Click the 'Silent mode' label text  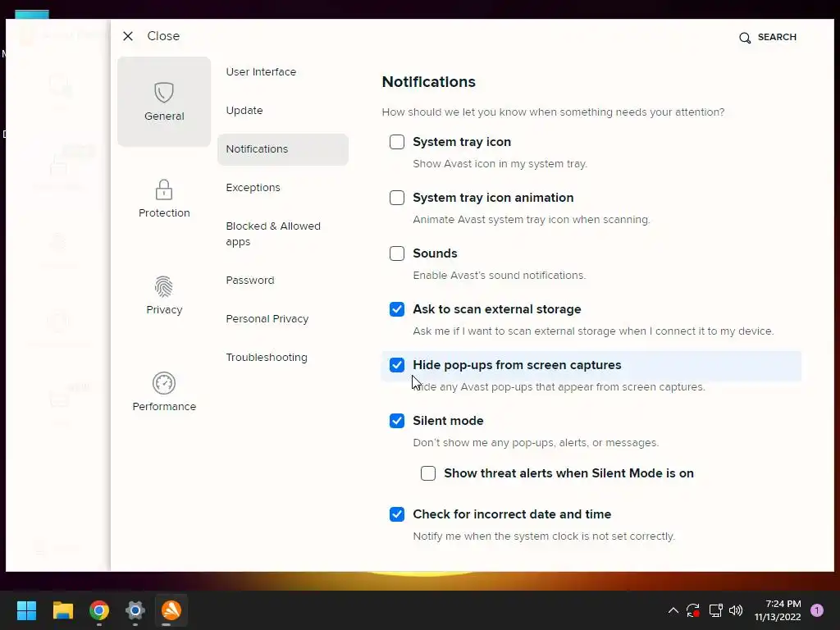(448, 421)
